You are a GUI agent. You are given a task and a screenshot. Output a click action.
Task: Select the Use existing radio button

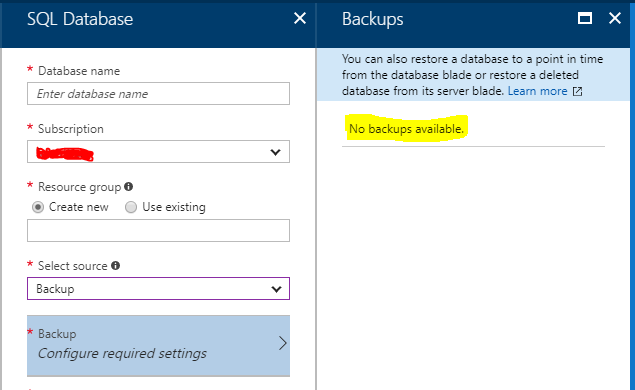tap(131, 207)
